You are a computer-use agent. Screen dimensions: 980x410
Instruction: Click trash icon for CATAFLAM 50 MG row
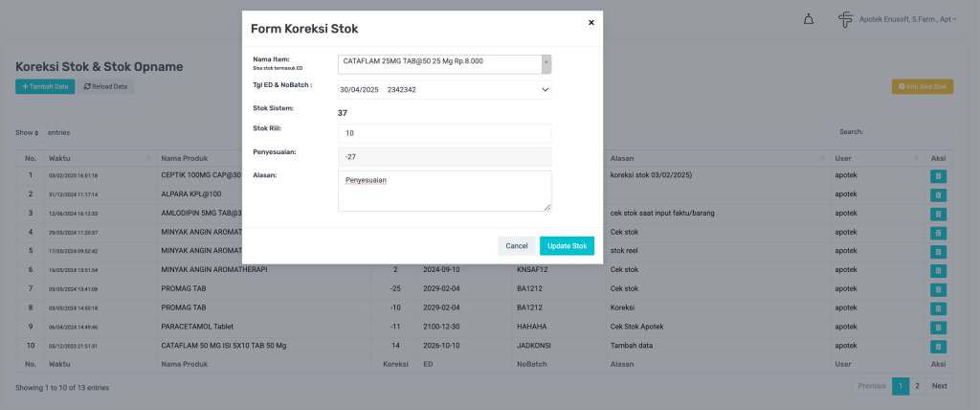click(938, 346)
